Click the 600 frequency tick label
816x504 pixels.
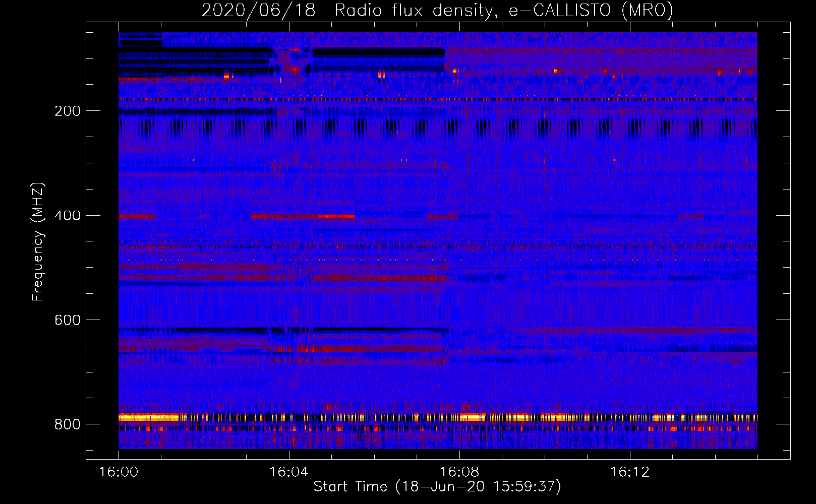click(x=68, y=321)
